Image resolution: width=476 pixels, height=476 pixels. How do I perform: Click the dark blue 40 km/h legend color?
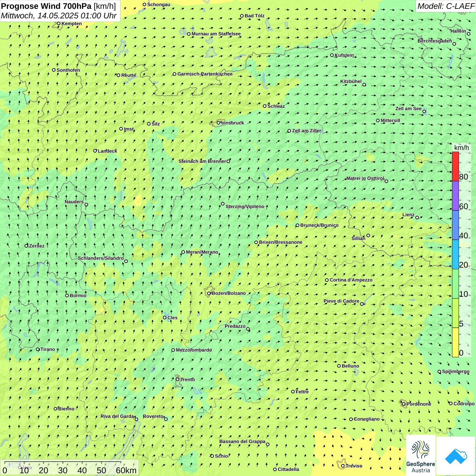[x=455, y=225]
